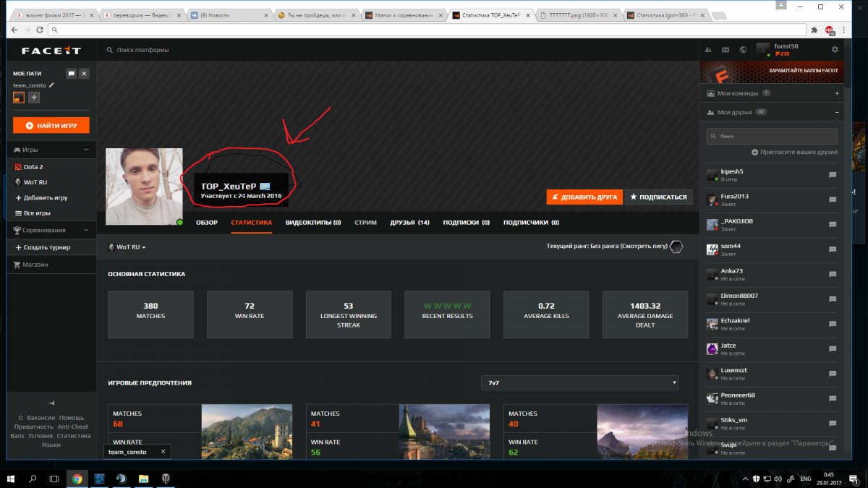Click the Подписаться button

point(658,197)
